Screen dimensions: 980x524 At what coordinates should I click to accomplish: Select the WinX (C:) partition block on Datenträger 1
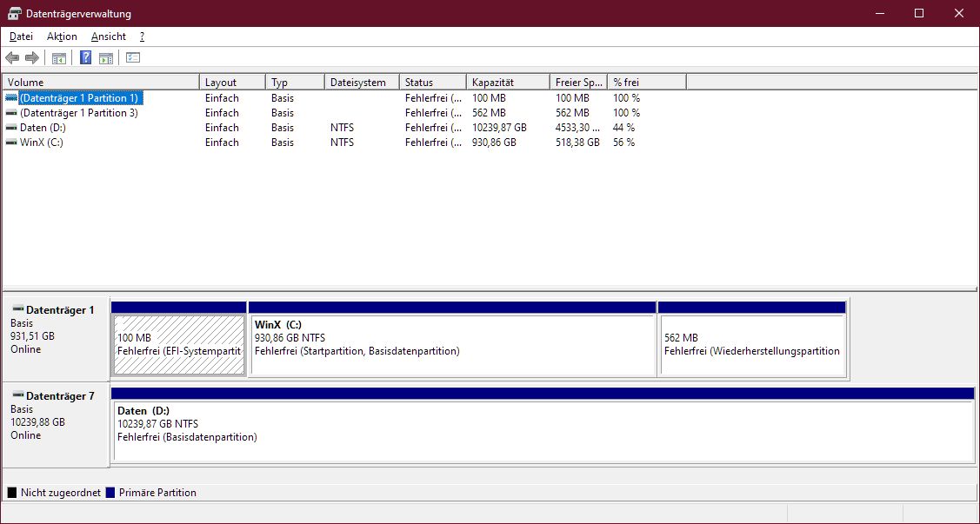tap(452, 345)
